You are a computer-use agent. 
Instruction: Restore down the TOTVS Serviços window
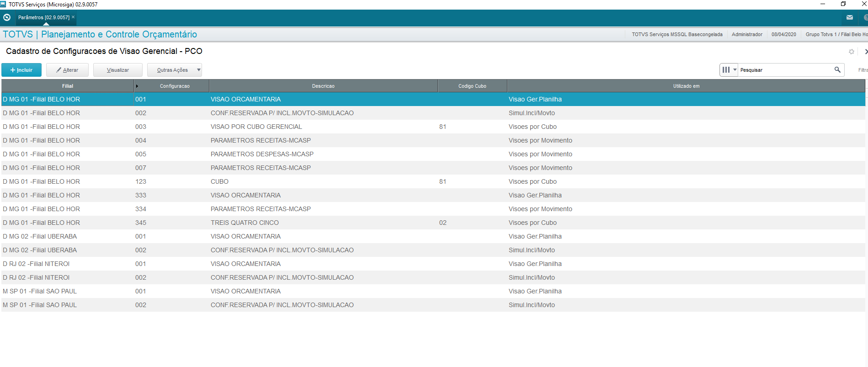[843, 4]
